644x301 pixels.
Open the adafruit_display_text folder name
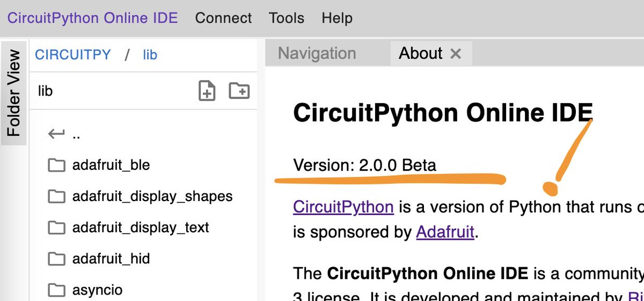141,227
